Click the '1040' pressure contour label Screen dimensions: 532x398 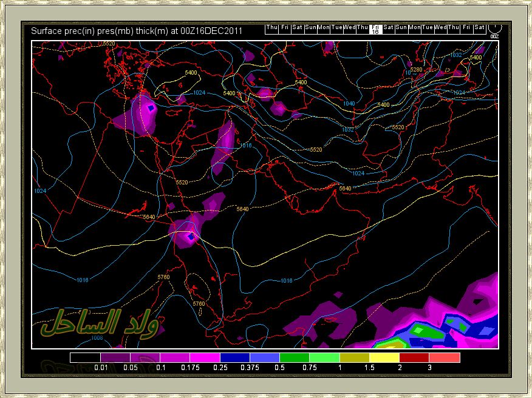(x=349, y=104)
